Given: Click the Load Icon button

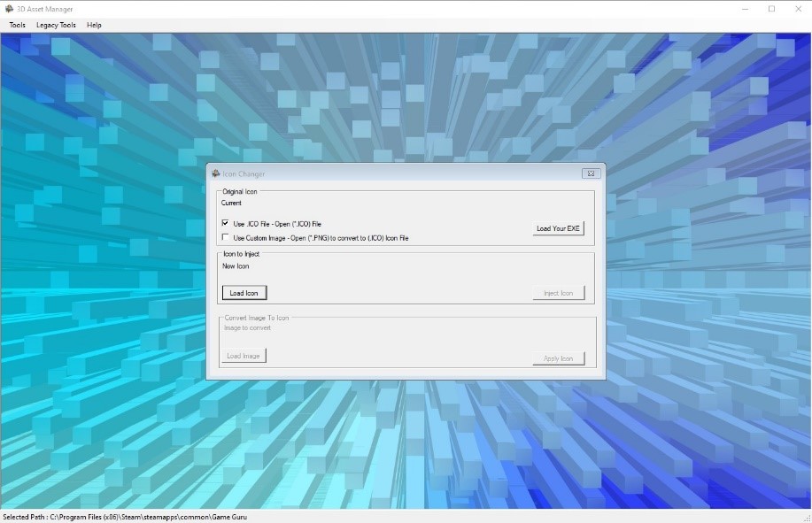Looking at the screenshot, I should [244, 293].
